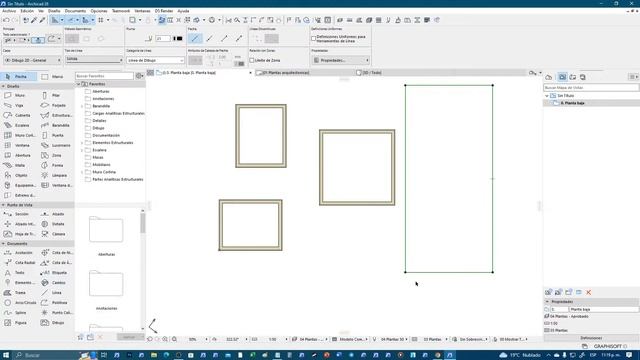Open the Teamwork menu
The width and height of the screenshot is (640, 360).
pos(121,11)
